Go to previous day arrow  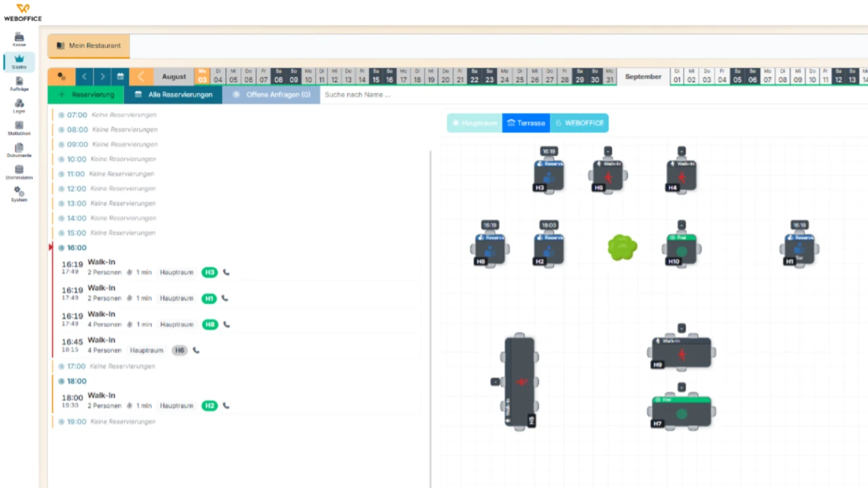84,77
